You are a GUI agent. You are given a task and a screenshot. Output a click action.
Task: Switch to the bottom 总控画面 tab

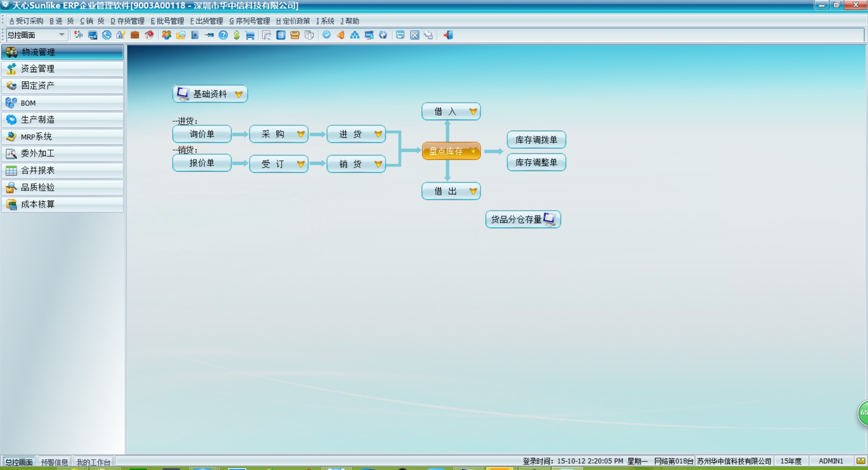click(19, 462)
